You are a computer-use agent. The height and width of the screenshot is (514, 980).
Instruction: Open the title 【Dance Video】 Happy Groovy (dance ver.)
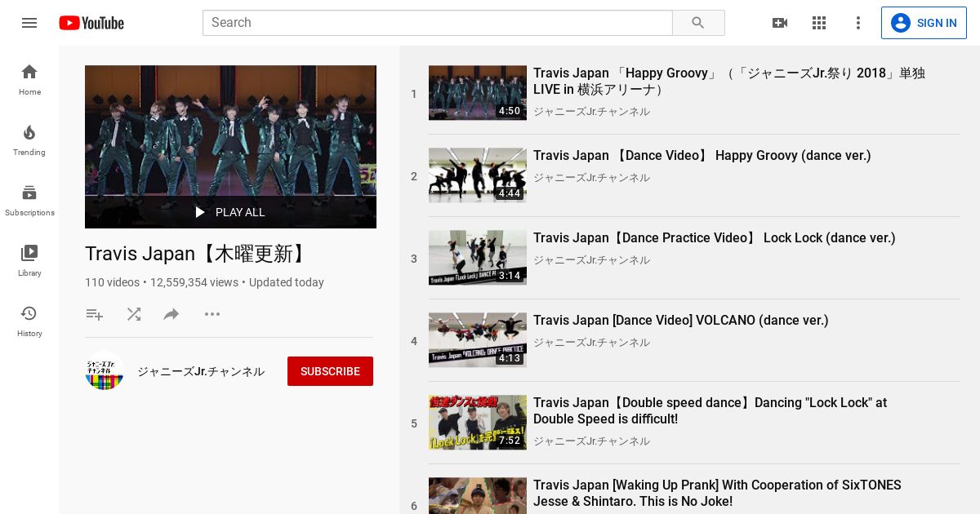702,156
